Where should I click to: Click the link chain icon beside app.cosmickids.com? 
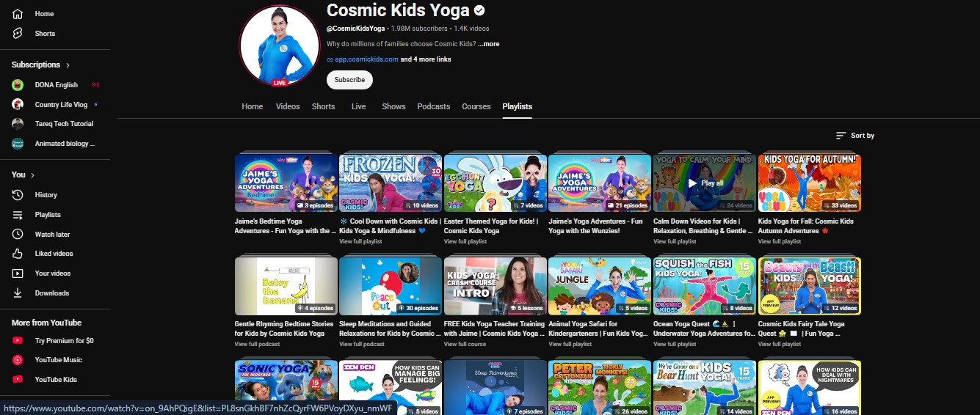point(330,59)
